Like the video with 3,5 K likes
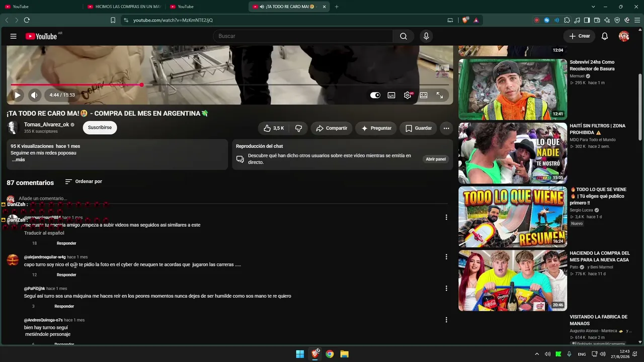The height and width of the screenshot is (362, 644). pos(274,128)
